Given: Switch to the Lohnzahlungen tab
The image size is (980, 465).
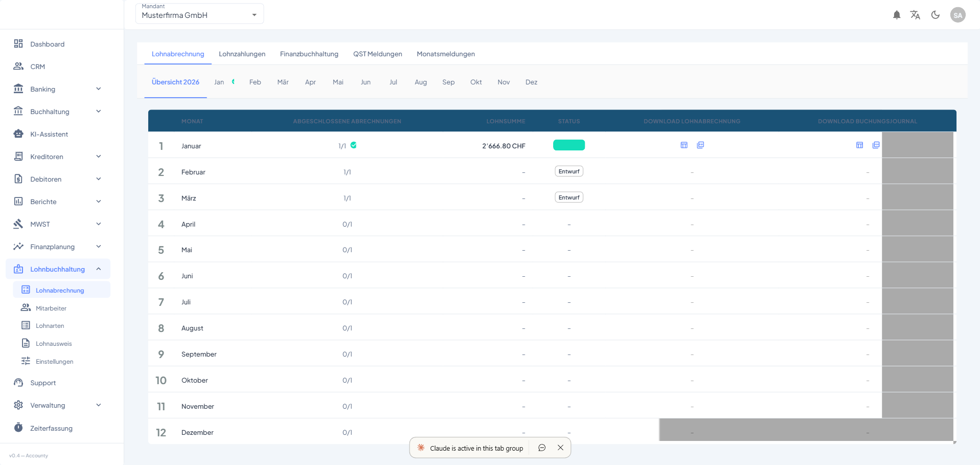Looking at the screenshot, I should click(x=242, y=54).
